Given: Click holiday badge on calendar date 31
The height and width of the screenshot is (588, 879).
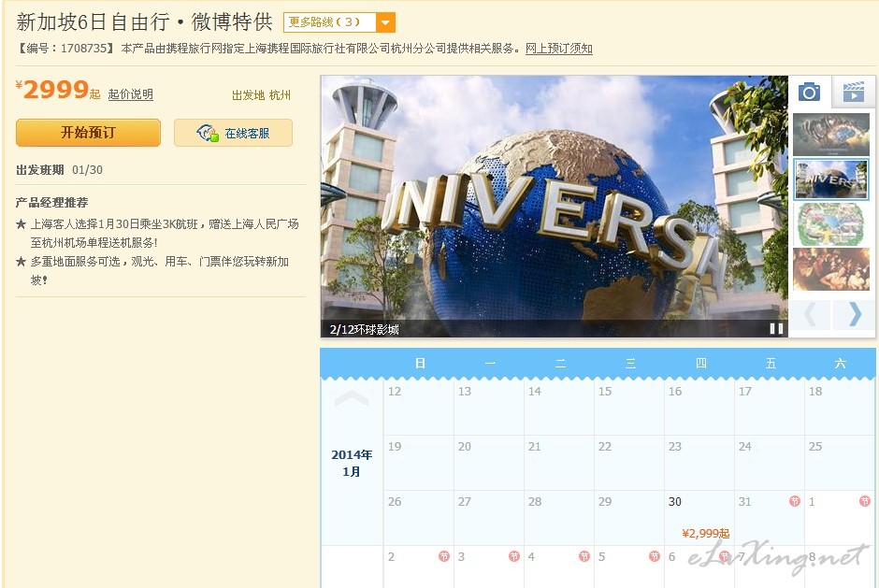Looking at the screenshot, I should (794, 501).
